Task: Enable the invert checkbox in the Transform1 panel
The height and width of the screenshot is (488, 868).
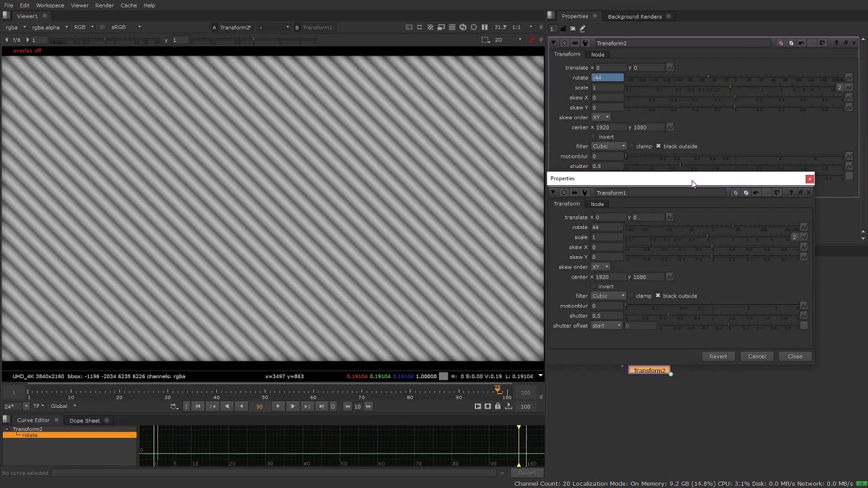Action: click(593, 286)
